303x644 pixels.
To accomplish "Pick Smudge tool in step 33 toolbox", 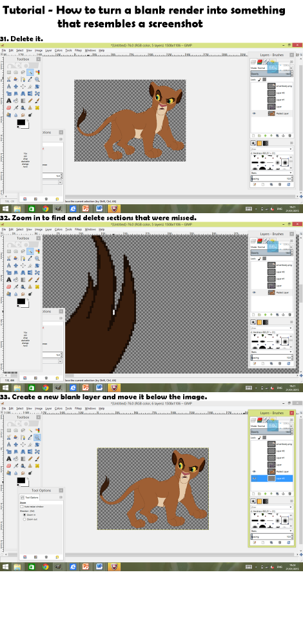I will click(23, 473).
